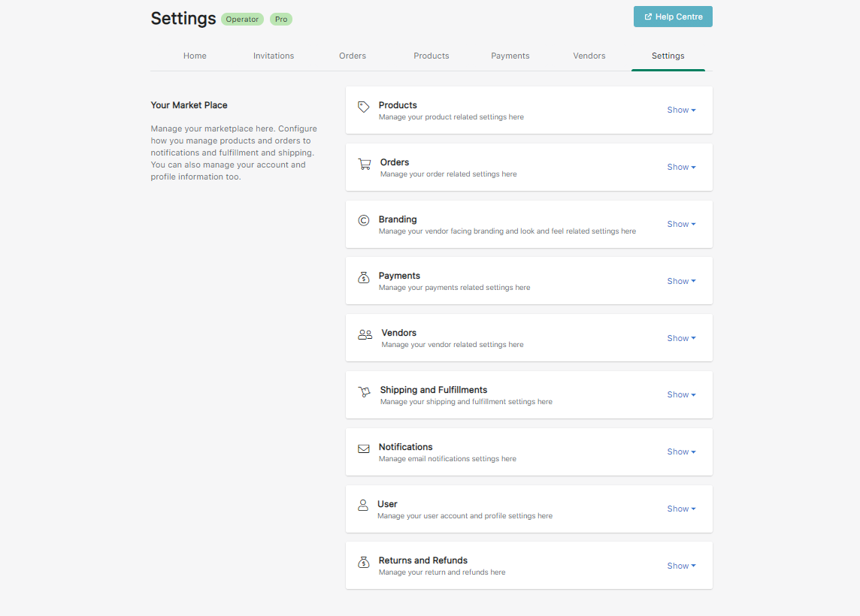Image resolution: width=860 pixels, height=616 pixels.
Task: Click the Vendors people icon
Action: pos(365,334)
